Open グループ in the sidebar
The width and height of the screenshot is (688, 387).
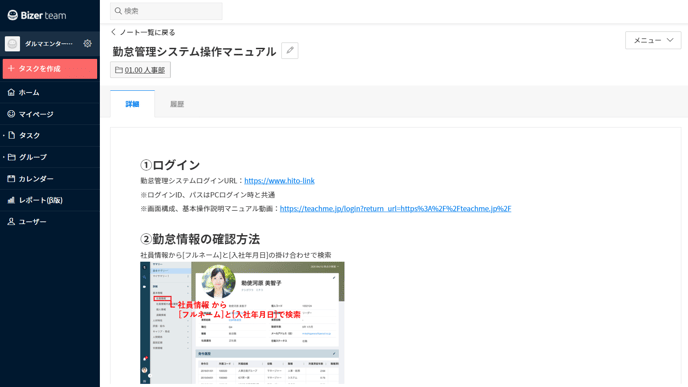coord(50,157)
